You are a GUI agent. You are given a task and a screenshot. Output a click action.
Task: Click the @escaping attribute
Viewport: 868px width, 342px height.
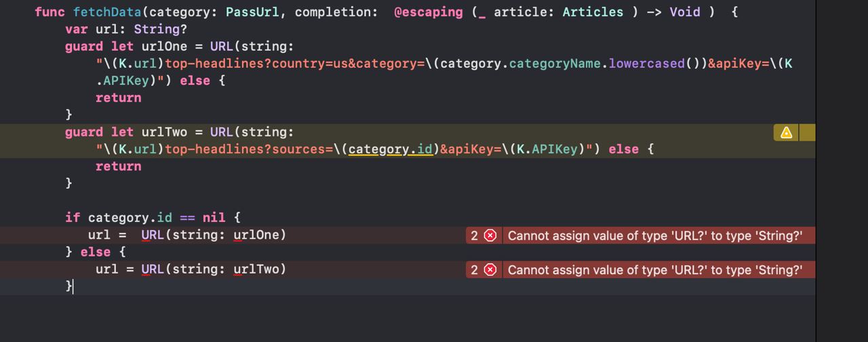pyautogui.click(x=429, y=12)
